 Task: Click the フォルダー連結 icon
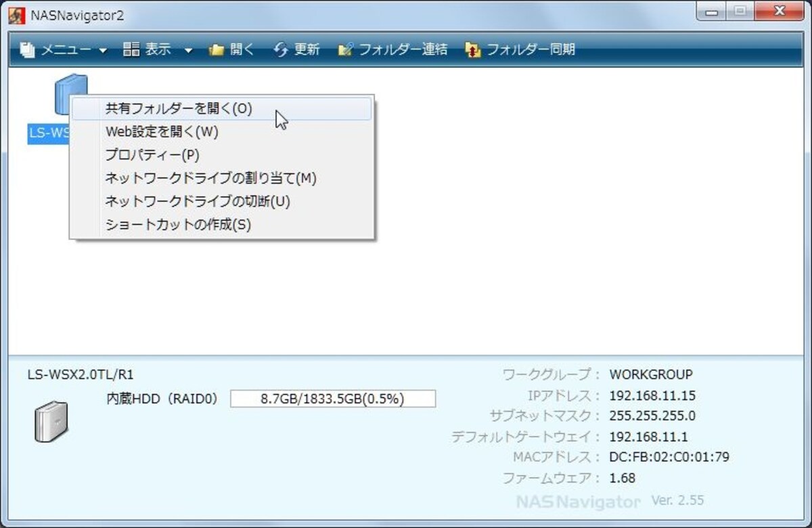click(x=346, y=50)
